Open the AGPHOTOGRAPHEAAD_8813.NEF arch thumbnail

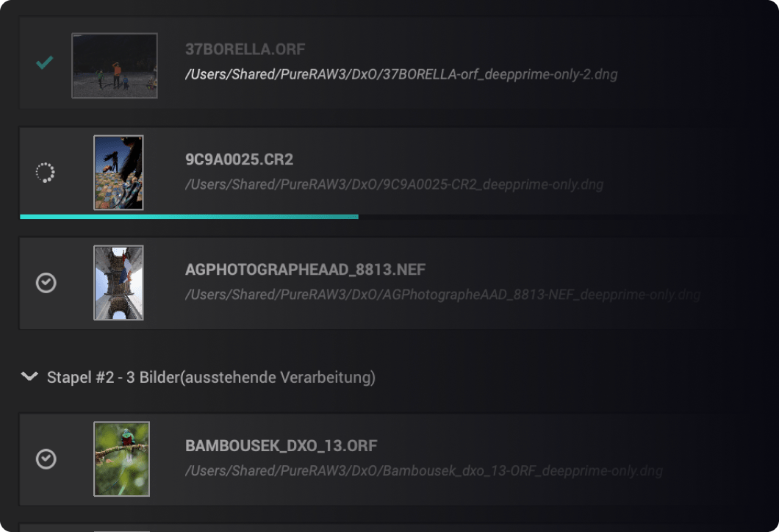coord(119,283)
